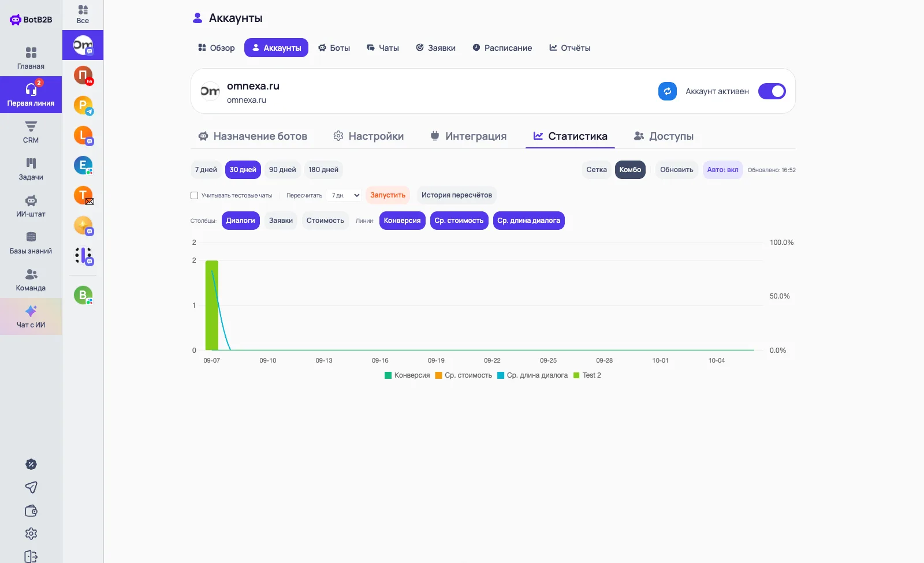Viewport: 924px width, 563px height.
Task: Toggle Стоимость column chip
Action: (325, 221)
